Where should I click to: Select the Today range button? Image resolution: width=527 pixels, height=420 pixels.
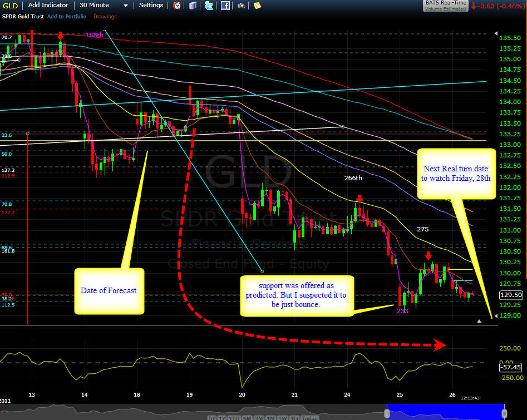click(x=309, y=418)
